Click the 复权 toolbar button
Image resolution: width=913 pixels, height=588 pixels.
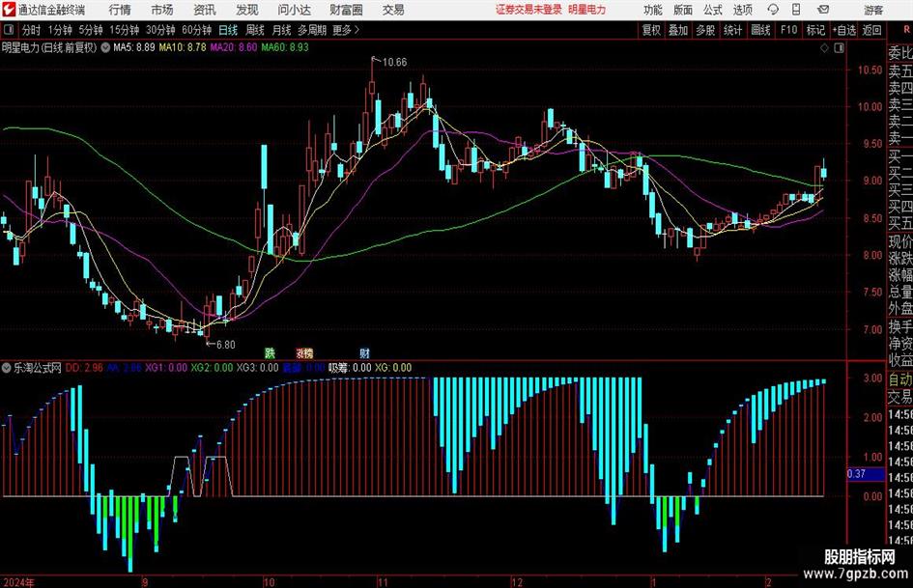tap(651, 30)
